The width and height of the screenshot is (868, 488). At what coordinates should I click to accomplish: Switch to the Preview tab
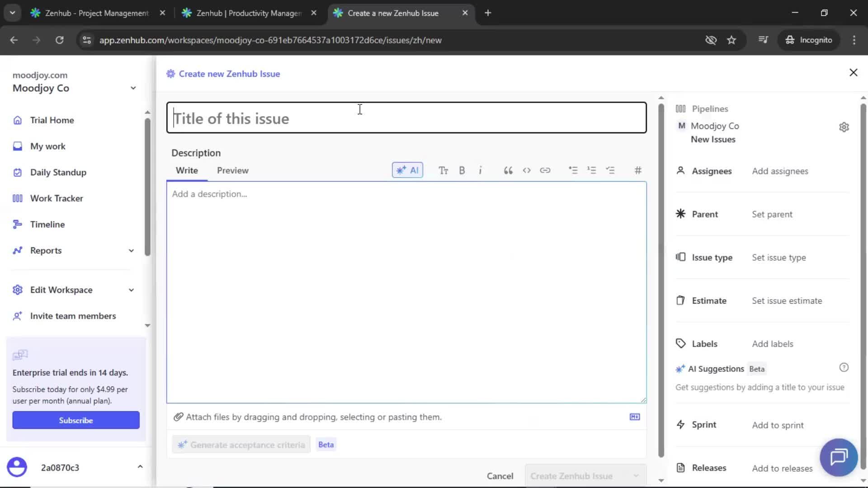click(x=233, y=170)
